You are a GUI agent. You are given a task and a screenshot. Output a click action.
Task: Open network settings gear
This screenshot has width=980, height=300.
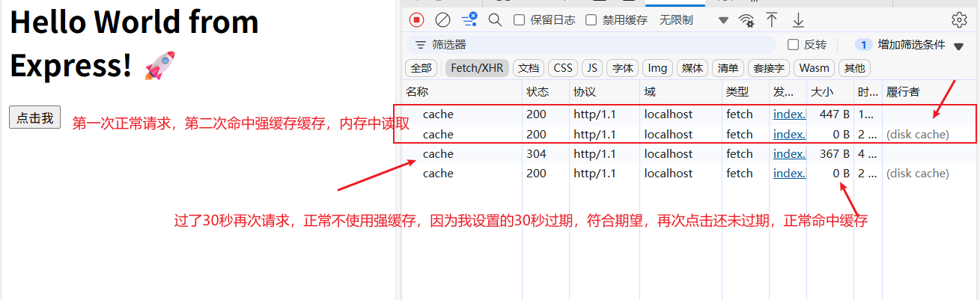coord(959,20)
